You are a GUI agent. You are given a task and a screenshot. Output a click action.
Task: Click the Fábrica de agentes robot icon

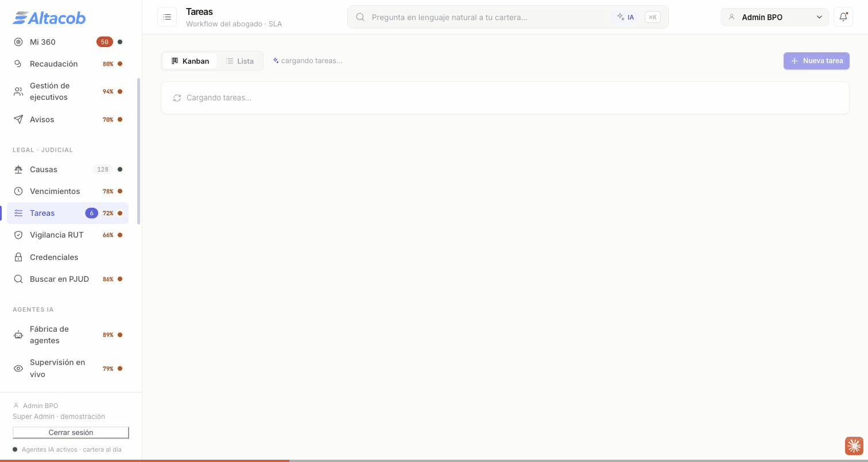[x=18, y=335]
